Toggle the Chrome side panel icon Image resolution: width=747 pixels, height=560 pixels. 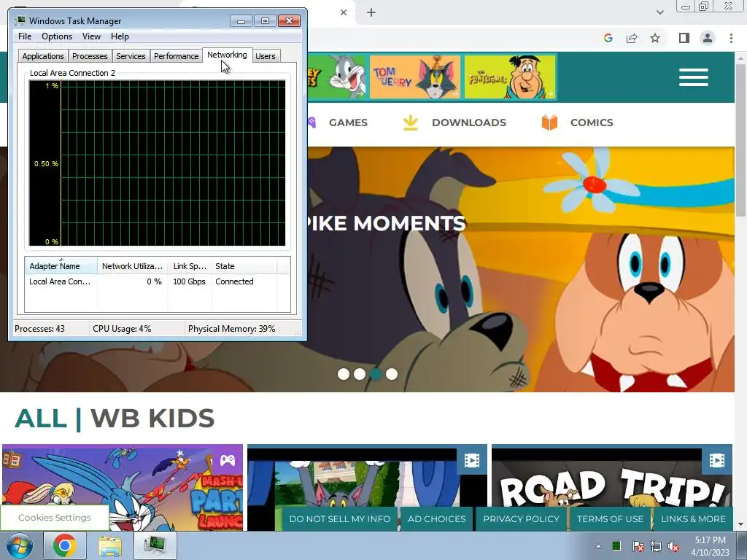click(x=684, y=38)
